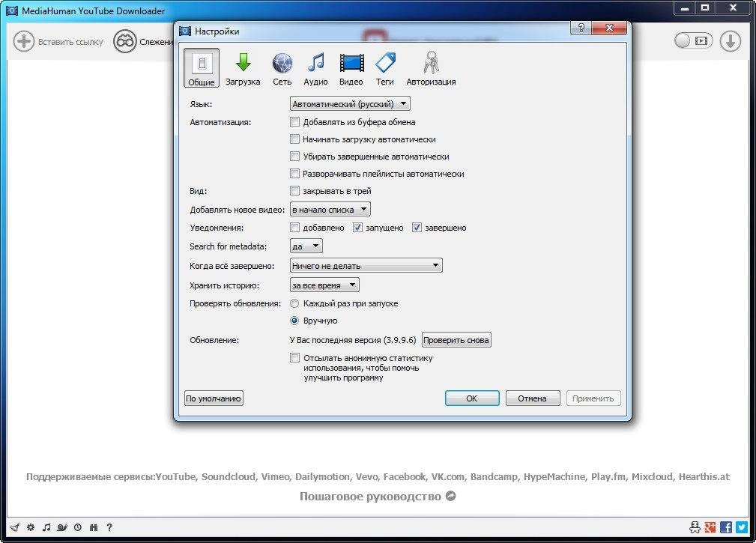Click the Google+ icon at bottom right
The image size is (756, 543).
coord(710,527)
